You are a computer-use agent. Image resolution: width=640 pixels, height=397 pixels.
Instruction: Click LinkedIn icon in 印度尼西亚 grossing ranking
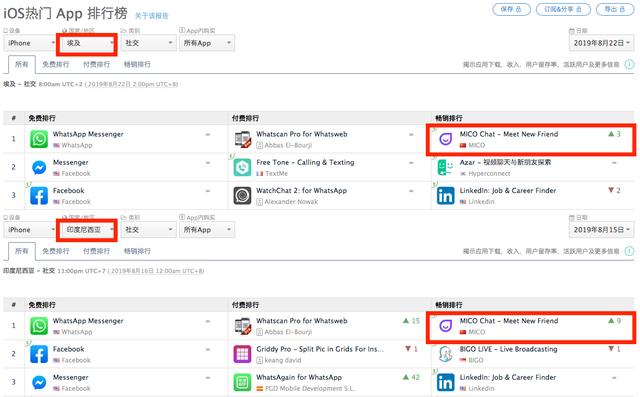pos(445,382)
